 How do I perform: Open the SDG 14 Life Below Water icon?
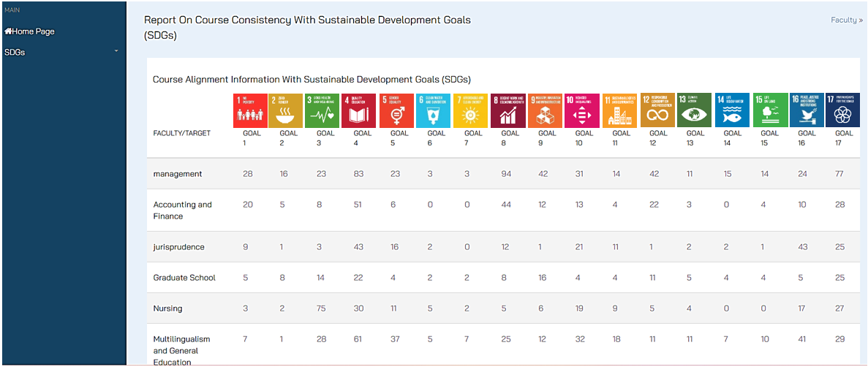732,110
